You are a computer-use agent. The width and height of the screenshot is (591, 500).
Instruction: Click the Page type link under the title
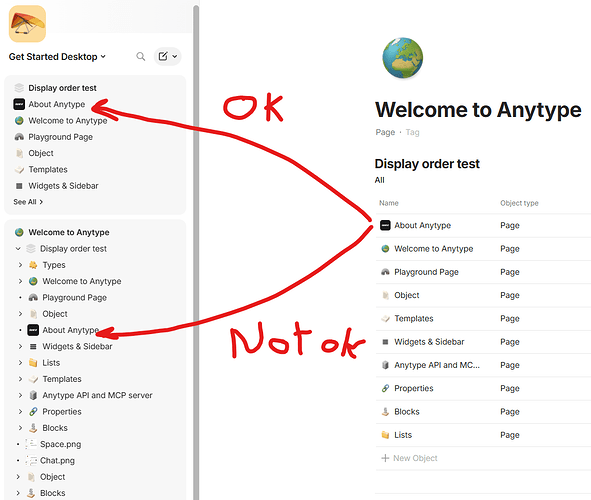[385, 132]
